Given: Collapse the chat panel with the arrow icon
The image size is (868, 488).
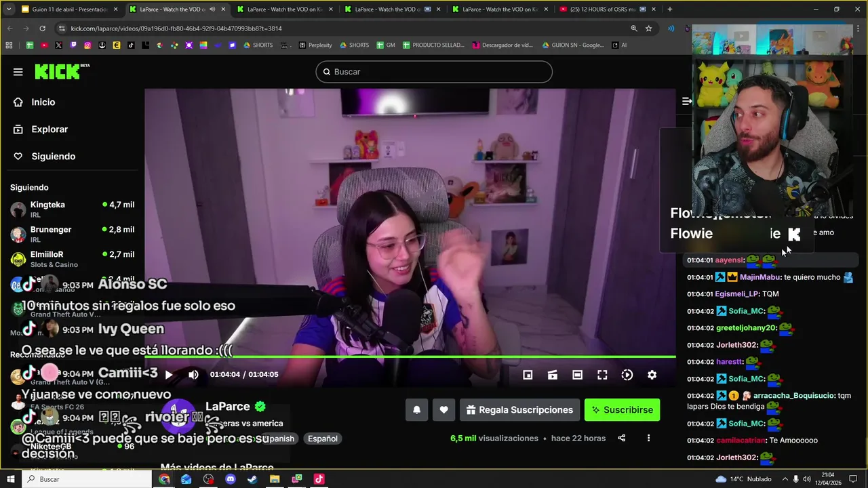Looking at the screenshot, I should coord(686,101).
